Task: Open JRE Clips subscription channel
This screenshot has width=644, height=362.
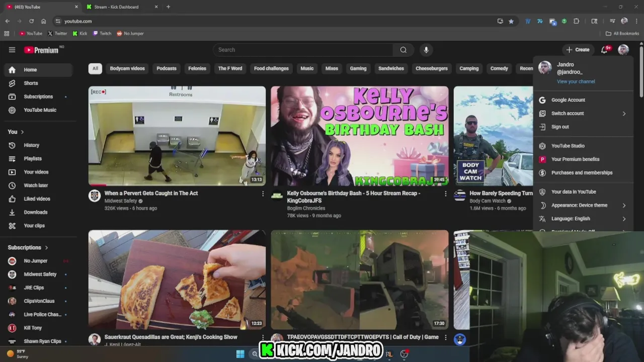Action: (x=38, y=288)
